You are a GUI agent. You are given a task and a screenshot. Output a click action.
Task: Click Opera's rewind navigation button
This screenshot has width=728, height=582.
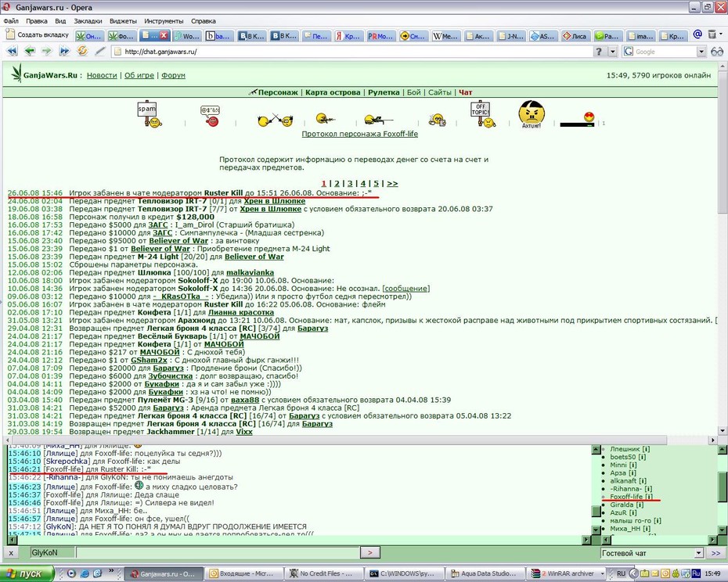[x=12, y=52]
